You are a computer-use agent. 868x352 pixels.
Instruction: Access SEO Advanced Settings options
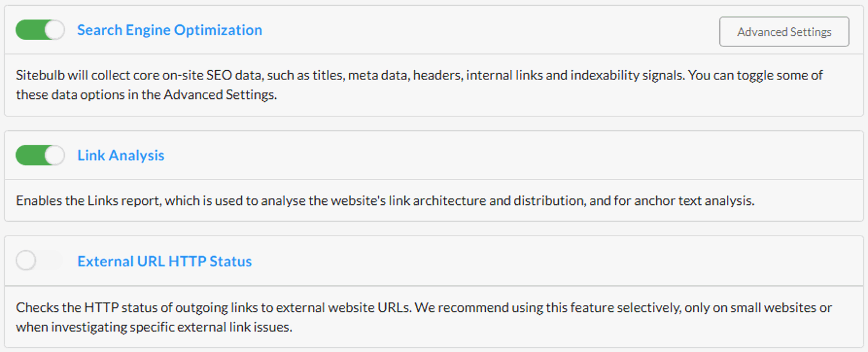click(x=784, y=32)
